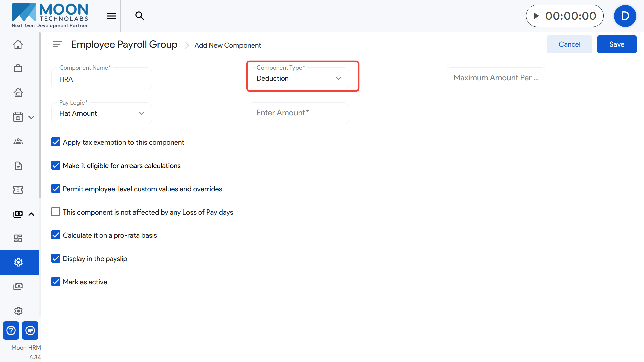Click the home icon in sidebar
This screenshot has height=362, width=644.
click(x=18, y=44)
